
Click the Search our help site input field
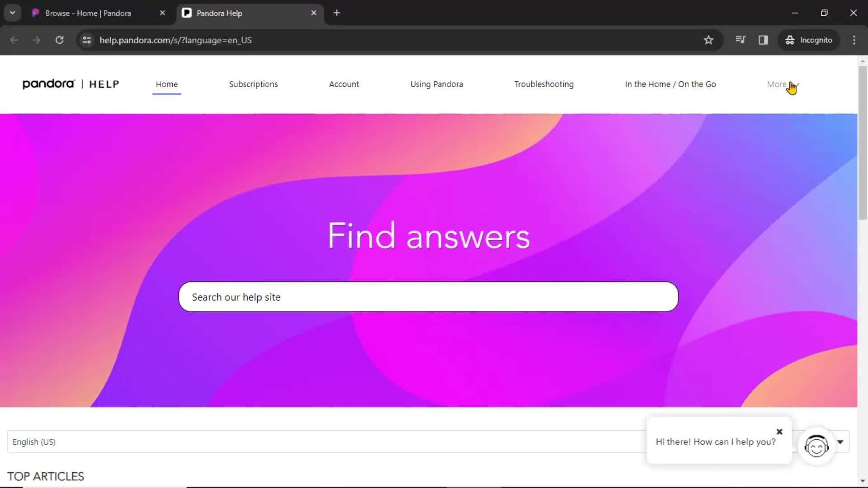point(429,297)
